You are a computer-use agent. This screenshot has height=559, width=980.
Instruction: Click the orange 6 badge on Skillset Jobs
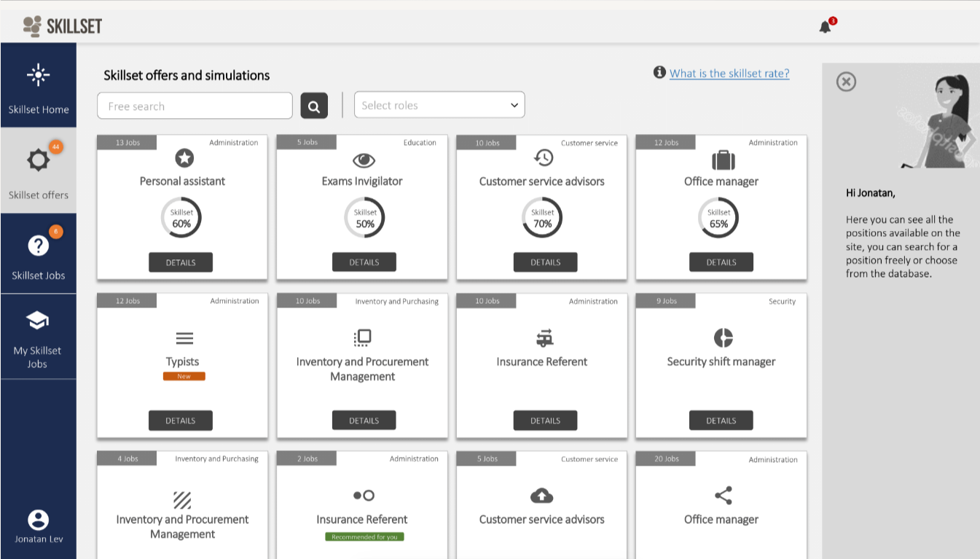pyautogui.click(x=55, y=232)
